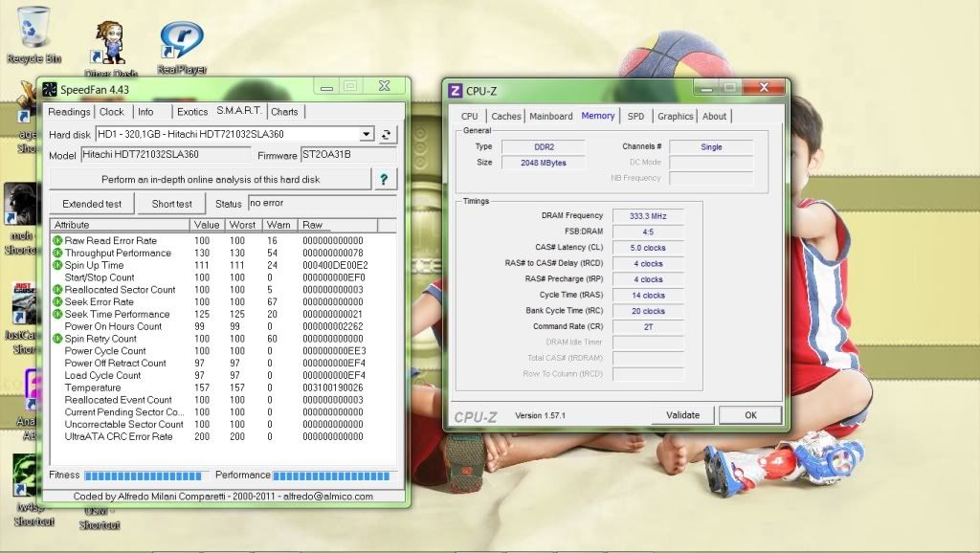Select the S.M.A.R.T. tab
The height and width of the screenshot is (553, 980).
(239, 111)
